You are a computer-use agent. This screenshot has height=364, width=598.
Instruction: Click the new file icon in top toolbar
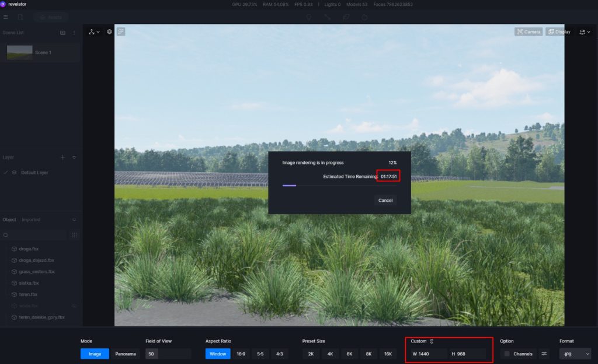point(20,17)
